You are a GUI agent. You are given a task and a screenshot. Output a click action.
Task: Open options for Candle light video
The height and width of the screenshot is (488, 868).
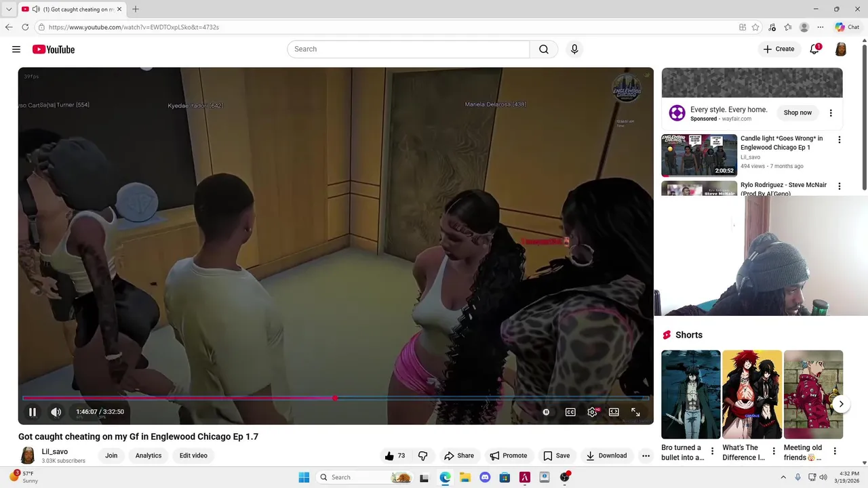839,140
